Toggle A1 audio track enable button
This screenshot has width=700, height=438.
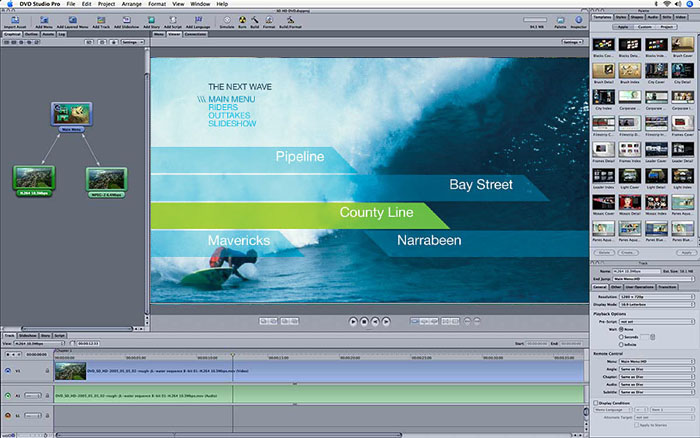[x=8, y=396]
